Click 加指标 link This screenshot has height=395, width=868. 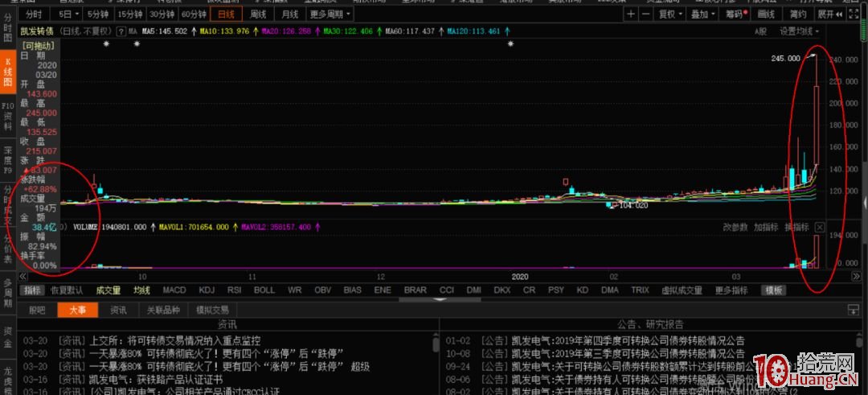pyautogui.click(x=766, y=227)
